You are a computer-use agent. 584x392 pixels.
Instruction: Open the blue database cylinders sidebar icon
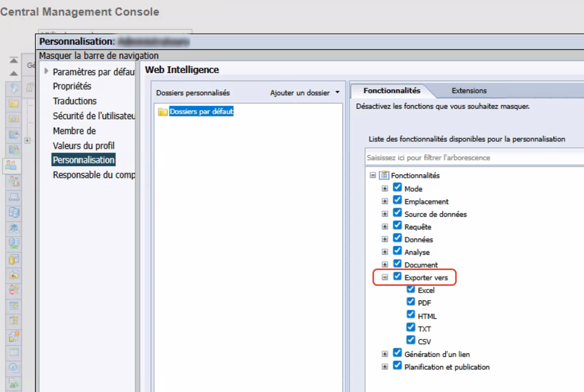pyautogui.click(x=14, y=212)
